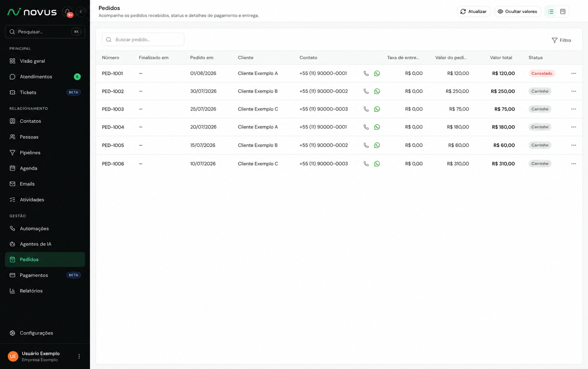The height and width of the screenshot is (369, 588).
Task: Open the user menu beside Usuário Exemplo
Action: (x=79, y=356)
